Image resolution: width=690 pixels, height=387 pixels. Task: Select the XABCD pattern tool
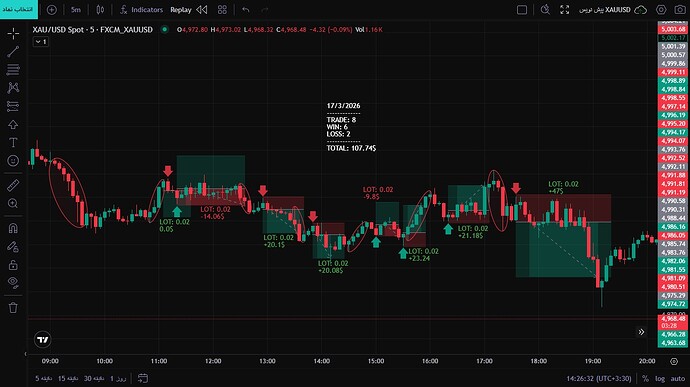(x=13, y=88)
